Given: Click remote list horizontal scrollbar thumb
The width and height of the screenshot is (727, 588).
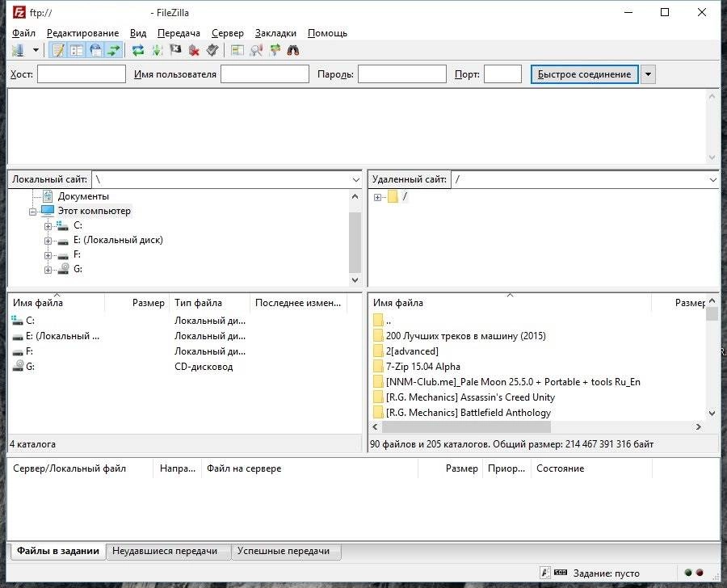Looking at the screenshot, I should point(466,426).
